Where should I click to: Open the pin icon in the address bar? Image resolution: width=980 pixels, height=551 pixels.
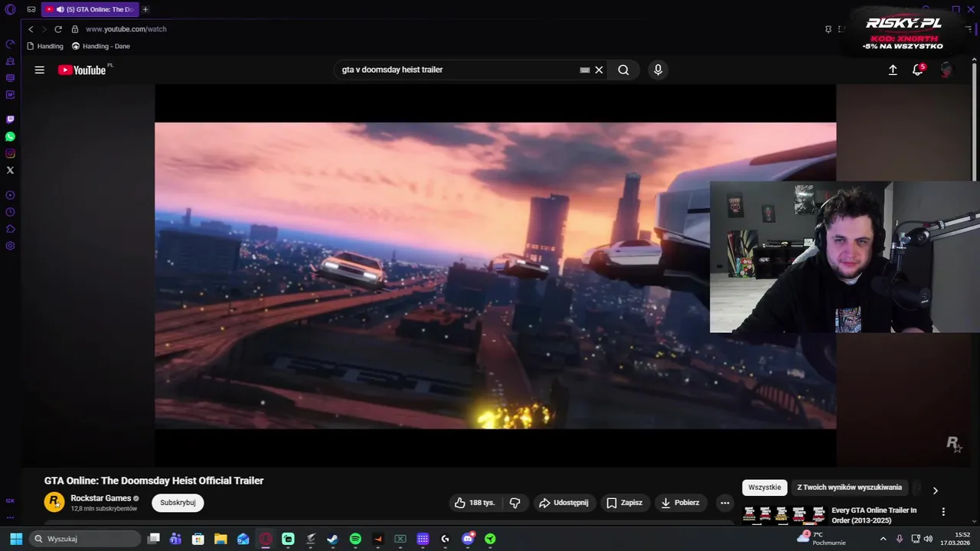(x=828, y=29)
